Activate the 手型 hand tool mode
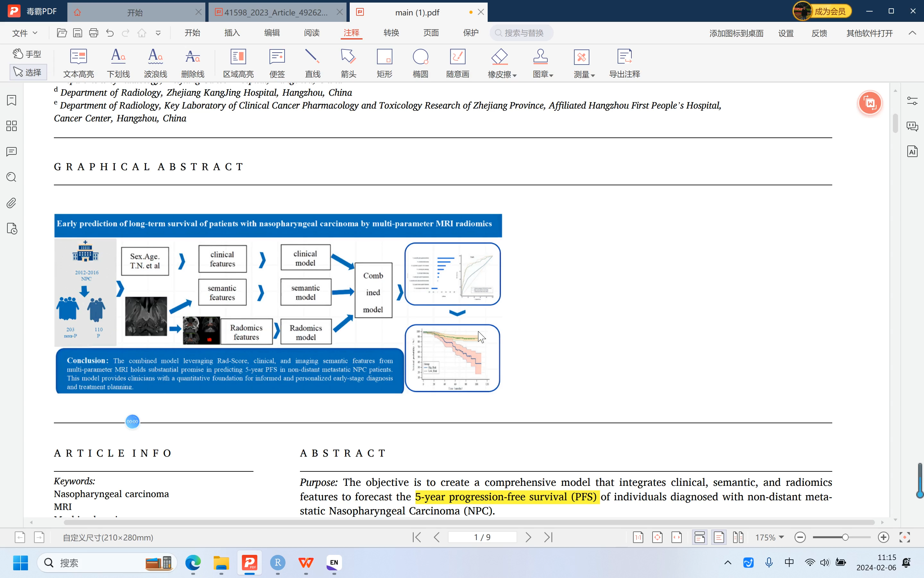The image size is (924, 578). 27,54
